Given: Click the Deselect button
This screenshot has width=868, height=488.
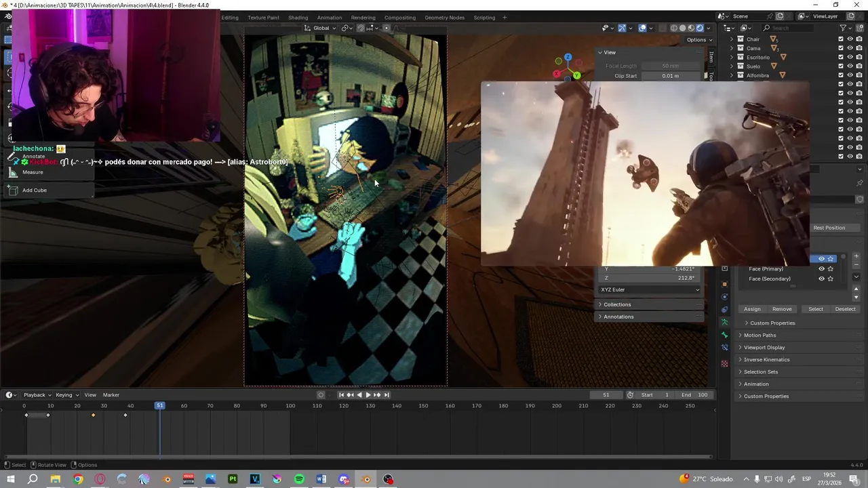Looking at the screenshot, I should (x=845, y=309).
